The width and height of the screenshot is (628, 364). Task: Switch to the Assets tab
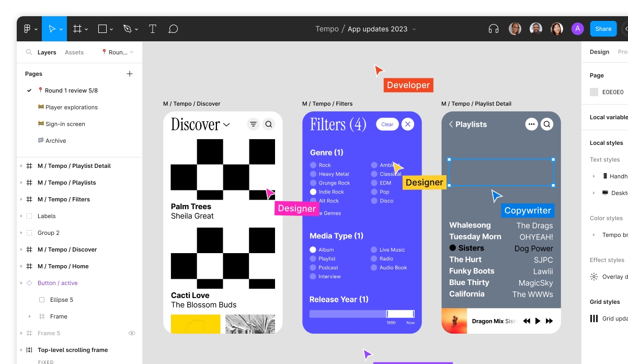(74, 52)
